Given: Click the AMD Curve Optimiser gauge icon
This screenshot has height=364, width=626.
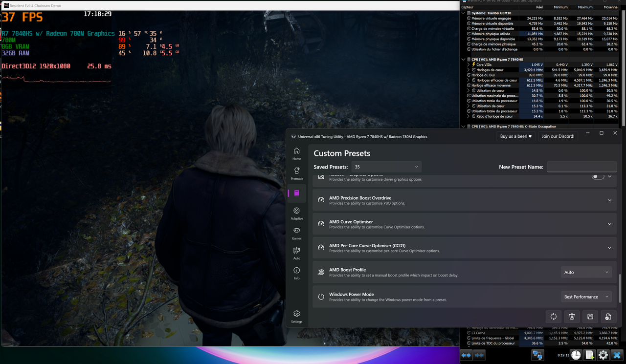Looking at the screenshot, I should pos(321,224).
